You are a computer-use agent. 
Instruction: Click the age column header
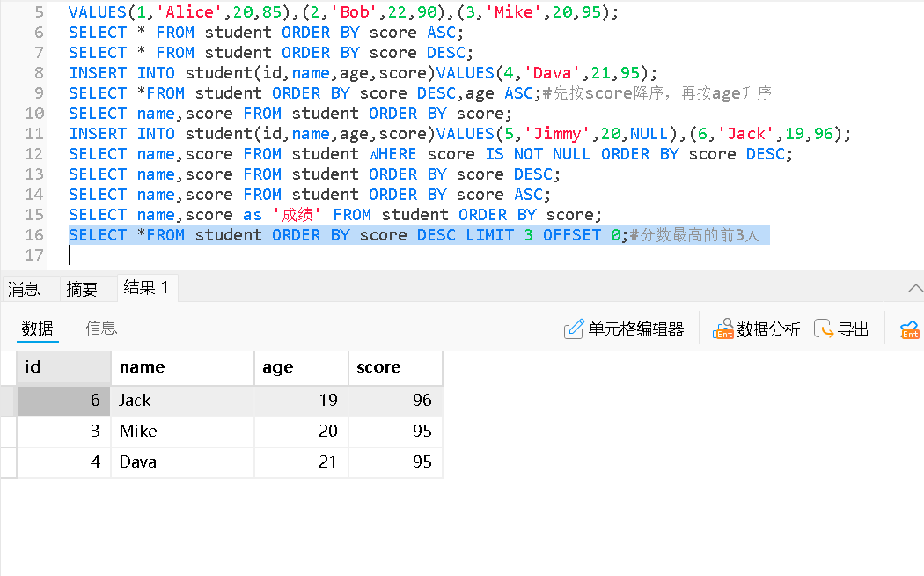point(301,367)
